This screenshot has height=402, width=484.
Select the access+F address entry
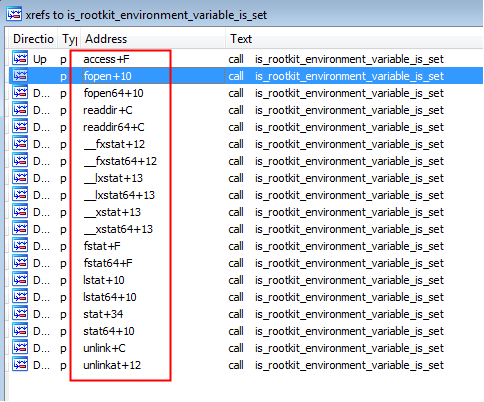(x=106, y=59)
